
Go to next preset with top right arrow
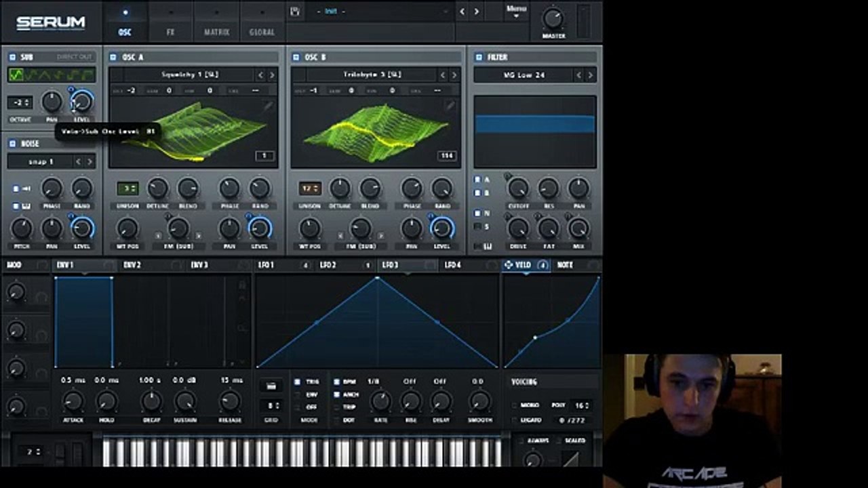[x=477, y=12]
